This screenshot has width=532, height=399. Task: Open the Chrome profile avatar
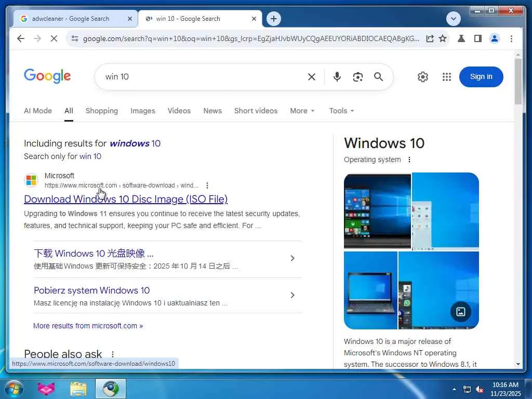point(495,38)
